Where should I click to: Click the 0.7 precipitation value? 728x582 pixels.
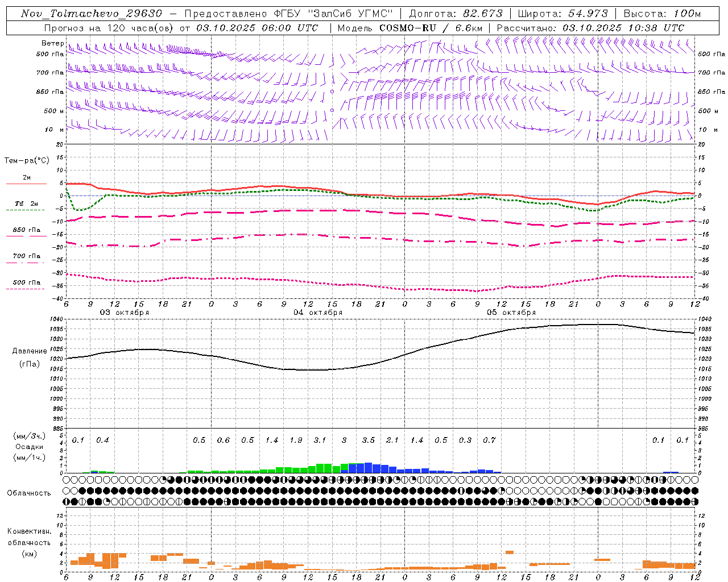[x=489, y=440]
